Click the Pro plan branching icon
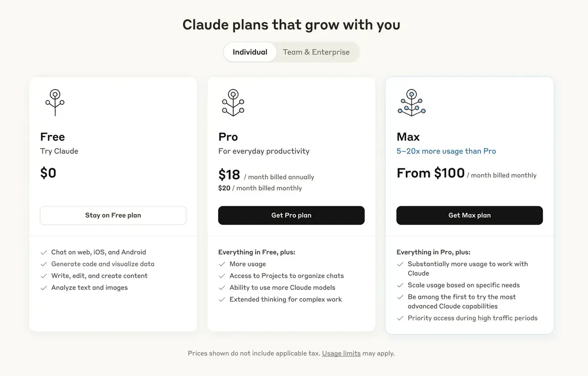This screenshot has height=376, width=588. click(x=233, y=102)
